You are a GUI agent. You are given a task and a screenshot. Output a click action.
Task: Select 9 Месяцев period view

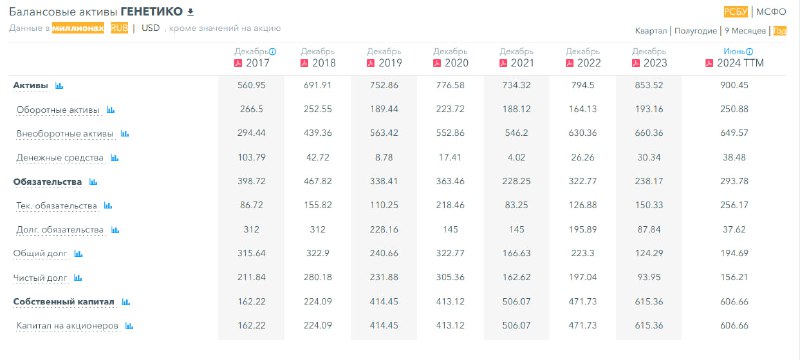pos(745,31)
